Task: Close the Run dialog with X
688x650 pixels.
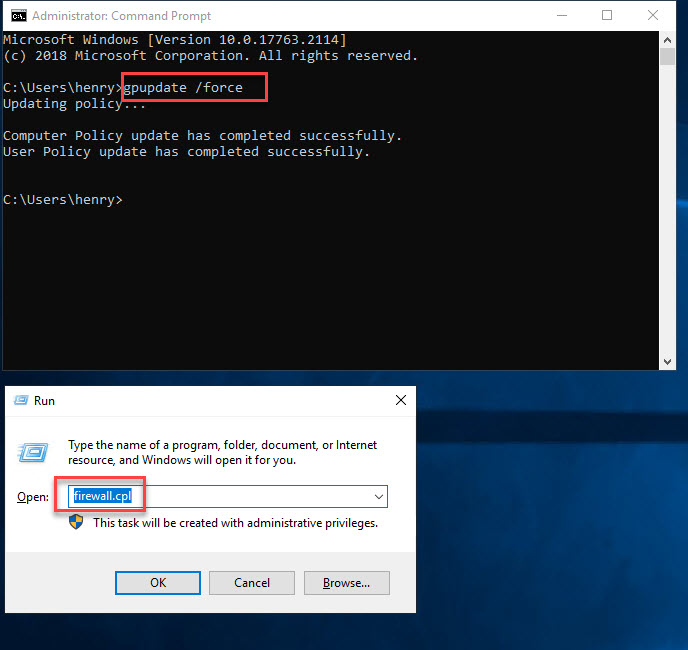Action: click(401, 400)
